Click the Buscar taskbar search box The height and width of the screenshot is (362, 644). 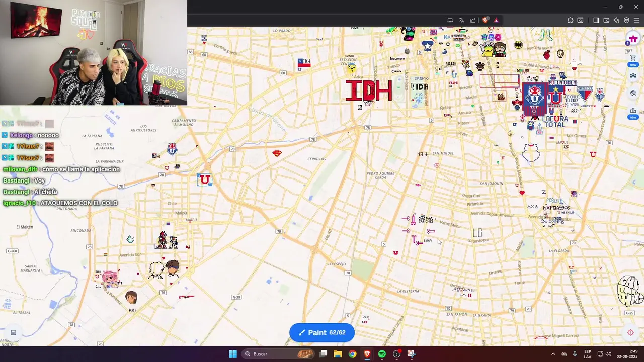click(278, 354)
